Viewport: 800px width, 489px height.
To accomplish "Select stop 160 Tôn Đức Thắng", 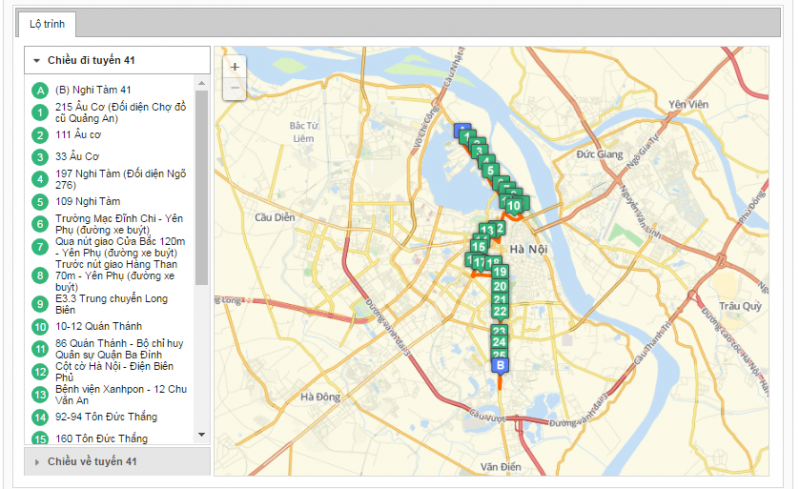I will pyautogui.click(x=101, y=438).
